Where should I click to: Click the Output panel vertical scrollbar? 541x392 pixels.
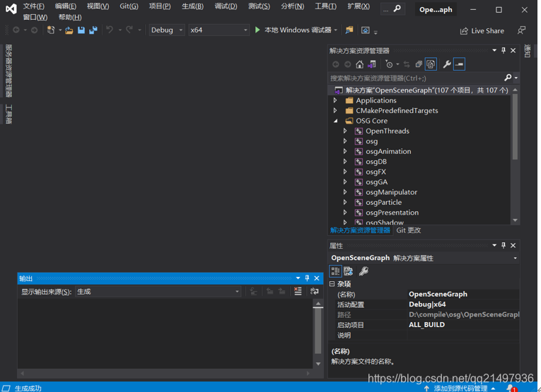click(x=318, y=331)
